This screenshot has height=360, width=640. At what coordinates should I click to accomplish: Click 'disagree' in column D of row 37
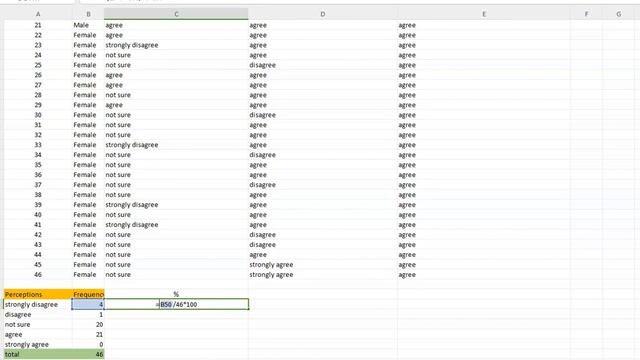[x=263, y=185]
